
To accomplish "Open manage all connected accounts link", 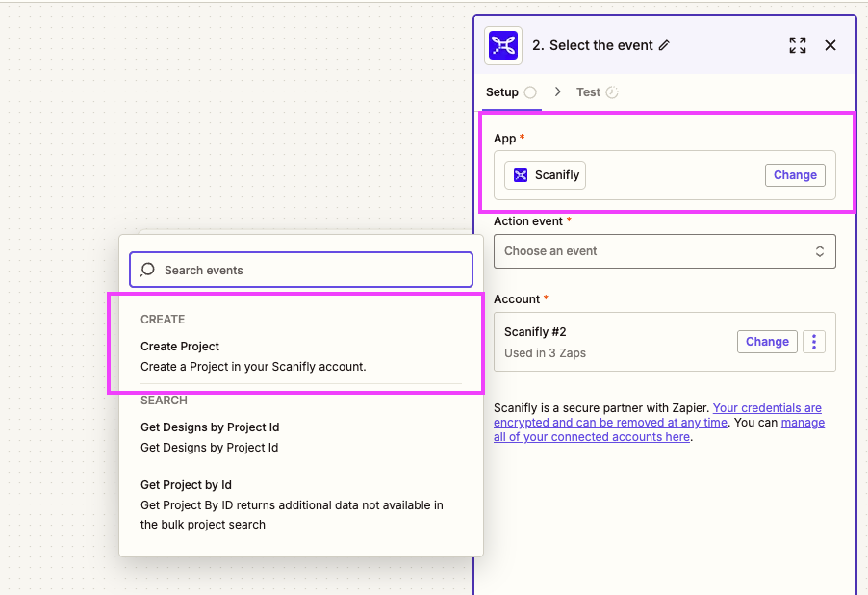I will 659,429.
